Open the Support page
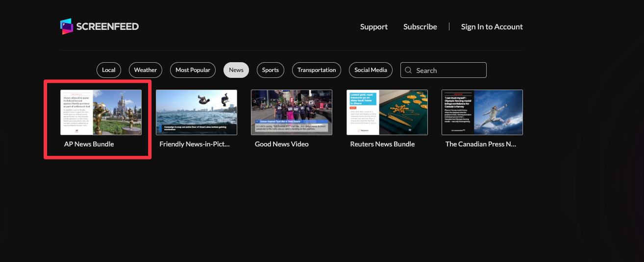The height and width of the screenshot is (262, 644). pyautogui.click(x=373, y=27)
